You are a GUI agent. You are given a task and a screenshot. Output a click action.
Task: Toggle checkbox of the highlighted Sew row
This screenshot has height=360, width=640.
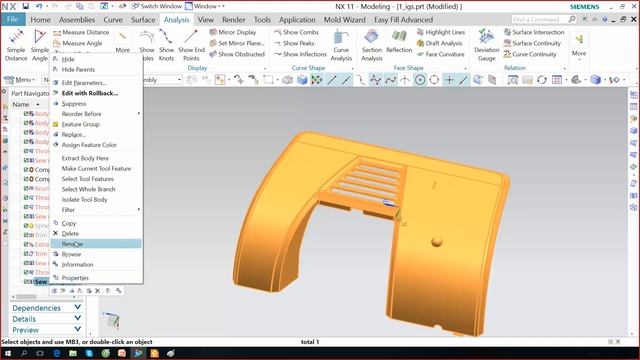tap(26, 282)
